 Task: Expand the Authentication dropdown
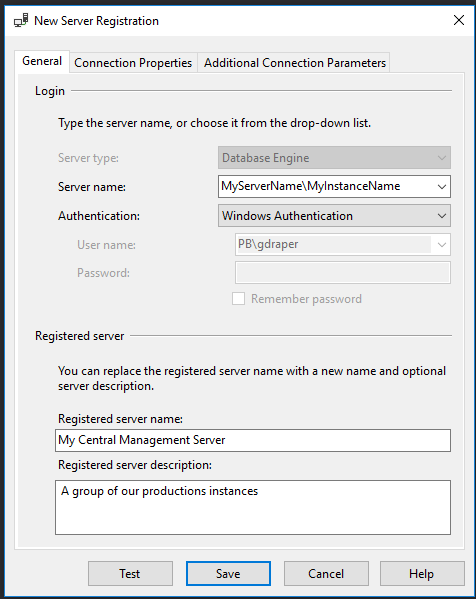pyautogui.click(x=334, y=215)
